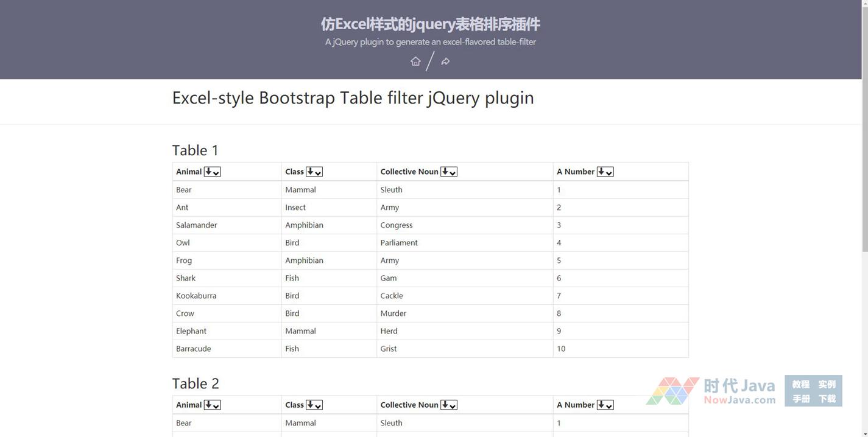
Task: Click Table 2 A Number filter arrow
Action: point(605,405)
